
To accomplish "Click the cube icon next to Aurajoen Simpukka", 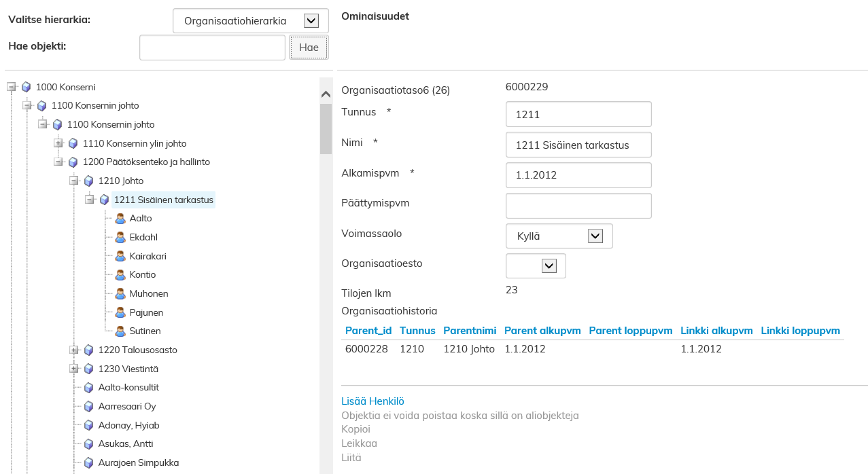I will [88, 463].
